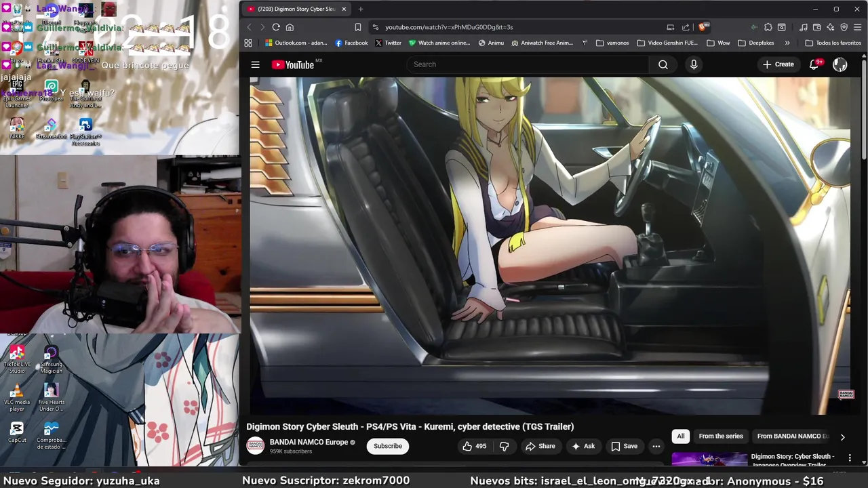Image resolution: width=868 pixels, height=488 pixels.
Task: Click the browser address bar URL
Action: (x=449, y=27)
